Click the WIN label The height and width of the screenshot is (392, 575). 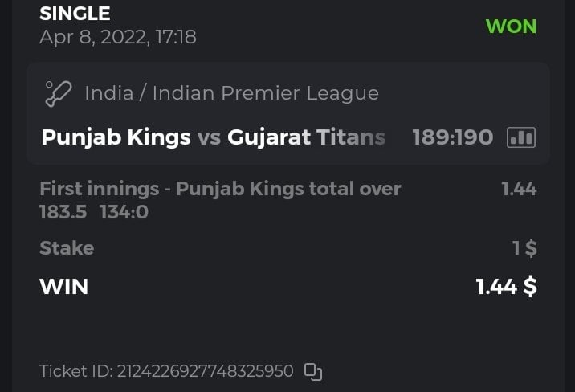pos(63,287)
